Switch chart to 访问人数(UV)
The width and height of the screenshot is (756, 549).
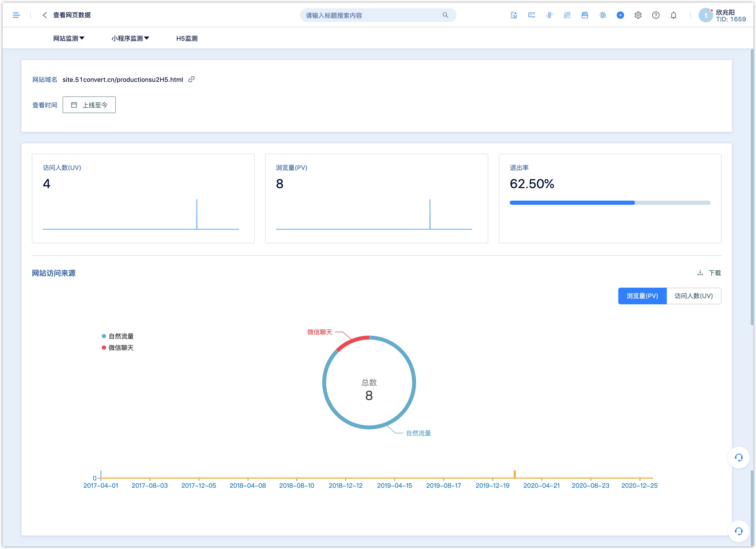[694, 296]
